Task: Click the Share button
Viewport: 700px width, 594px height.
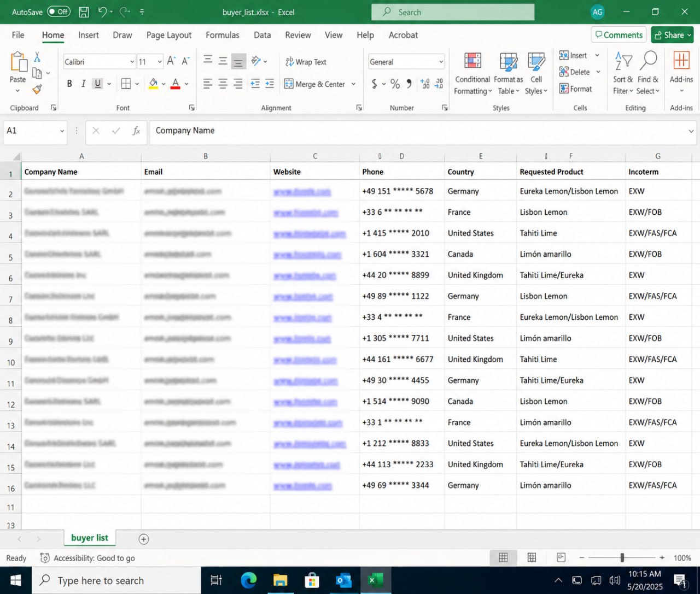Action: point(672,35)
